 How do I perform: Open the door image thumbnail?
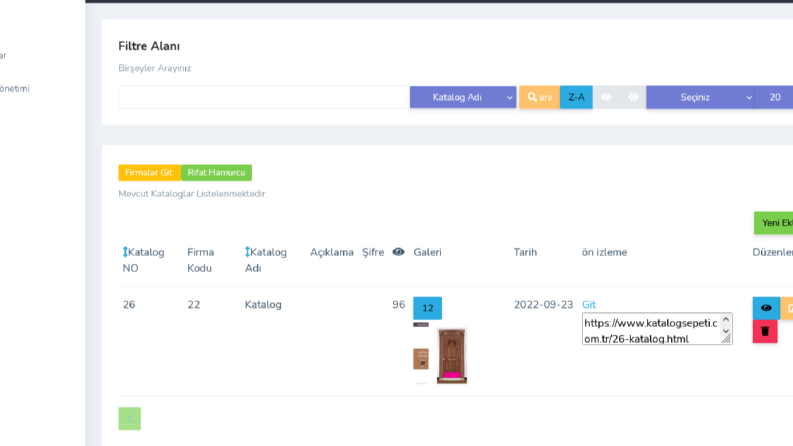click(x=452, y=356)
